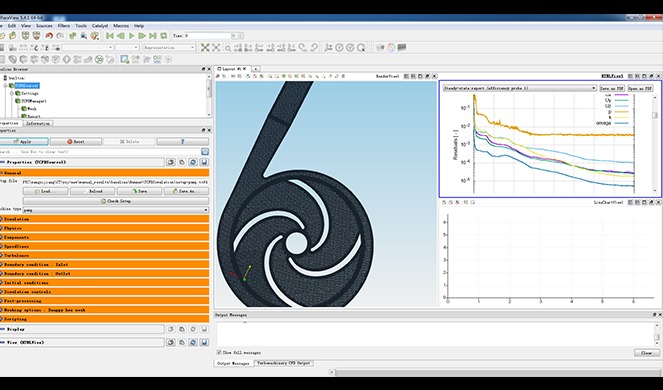
Task: Select the Settings item in pipeline browser
Action: coord(29,93)
